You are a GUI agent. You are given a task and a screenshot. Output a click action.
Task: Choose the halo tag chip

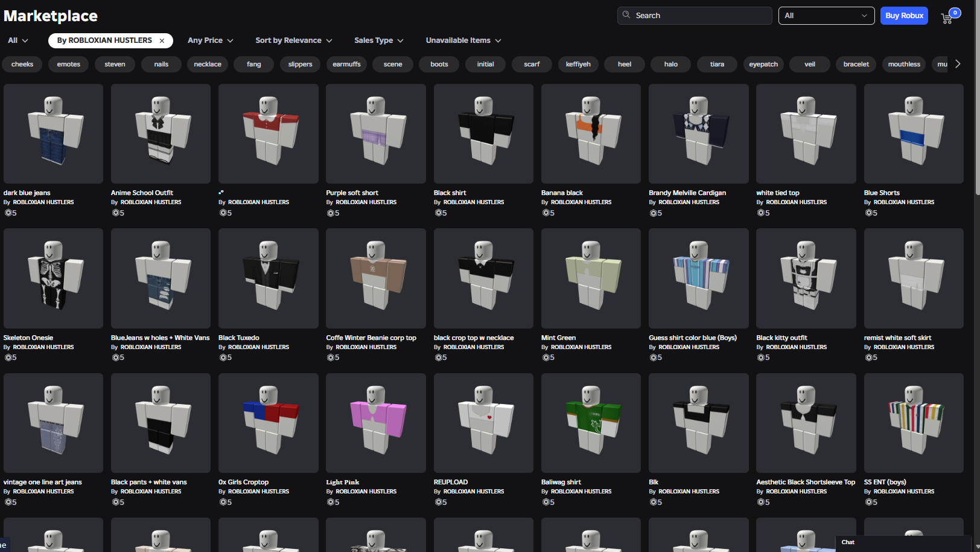pos(671,64)
